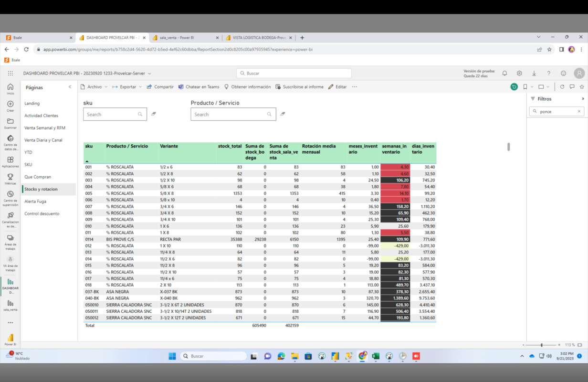Open the app launcher grid icon
Image resolution: width=588 pixels, height=382 pixels.
(10, 74)
